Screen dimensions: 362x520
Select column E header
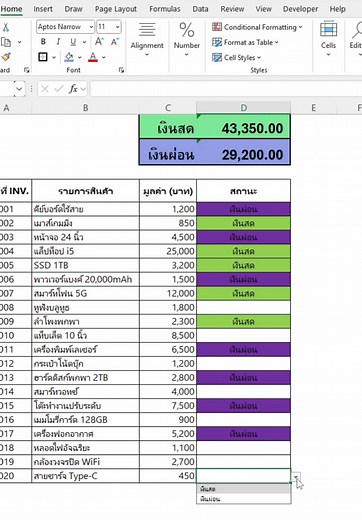[313, 108]
